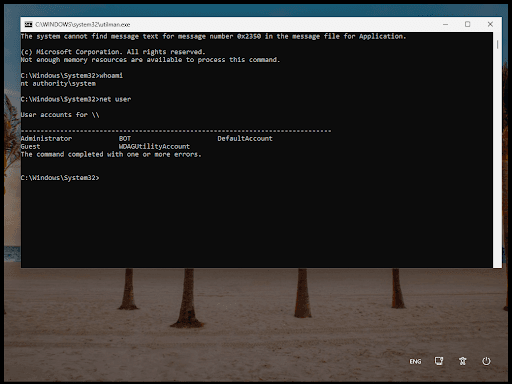
Task: Click '(c) Microsoft Corporation. All rights reserved.' line
Action: point(113,52)
